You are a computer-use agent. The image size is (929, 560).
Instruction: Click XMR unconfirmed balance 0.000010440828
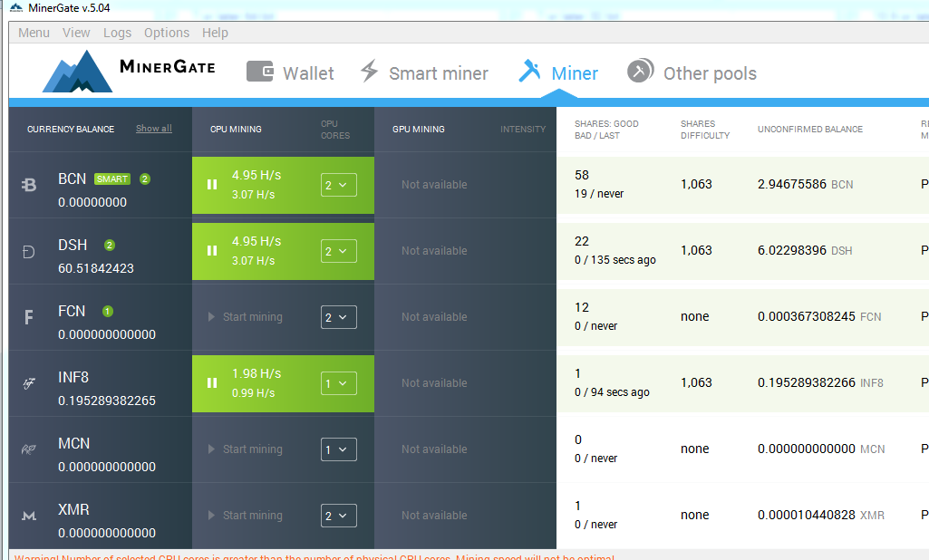click(x=807, y=515)
